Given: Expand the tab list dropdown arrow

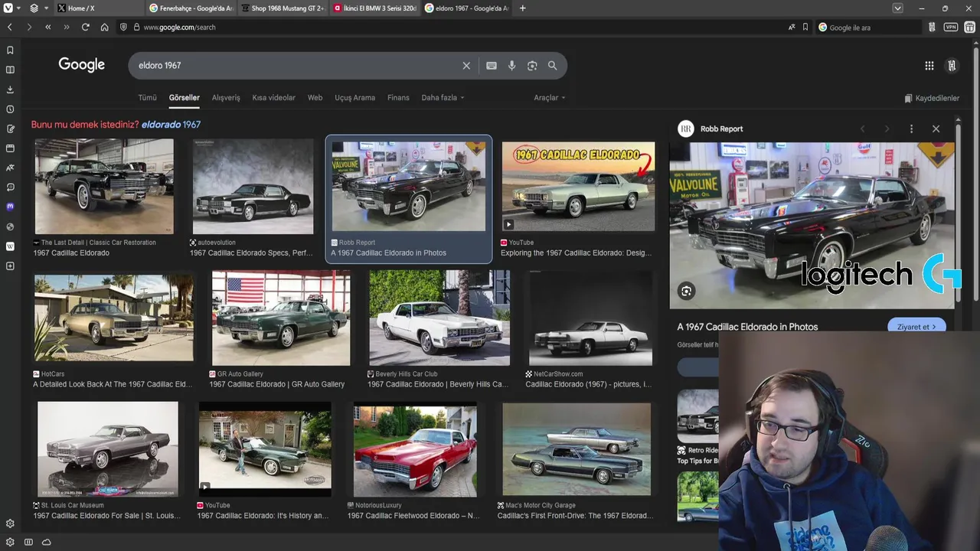Looking at the screenshot, I should (x=897, y=8).
